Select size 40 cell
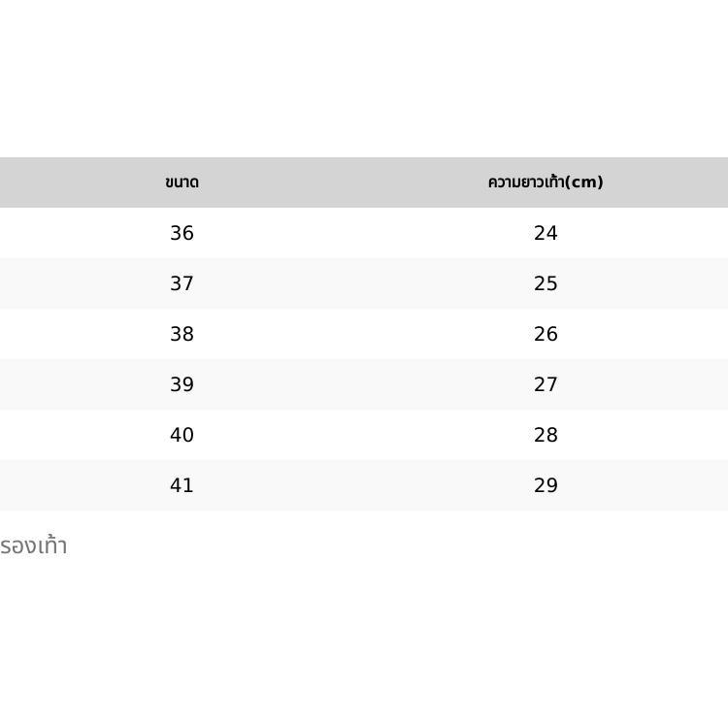Screen dimensions: 728x728 [x=182, y=435]
